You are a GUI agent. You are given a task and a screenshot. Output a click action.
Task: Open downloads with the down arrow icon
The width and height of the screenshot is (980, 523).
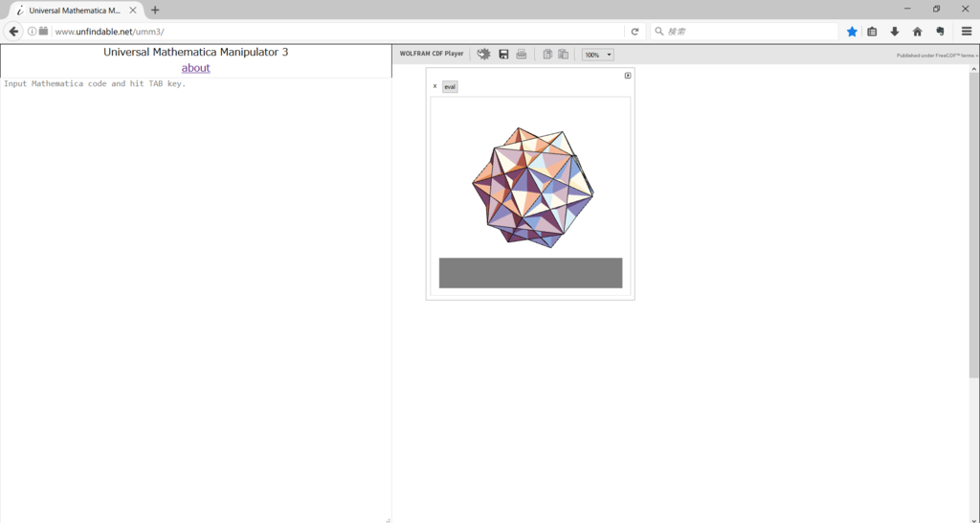(x=895, y=32)
